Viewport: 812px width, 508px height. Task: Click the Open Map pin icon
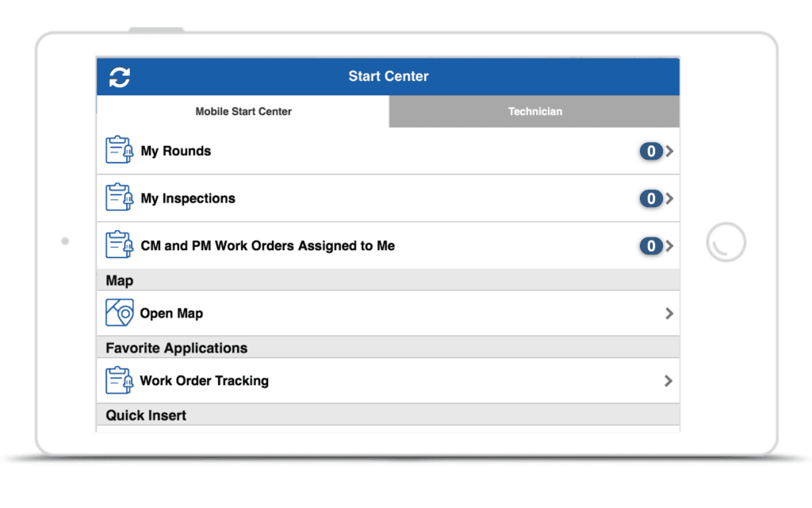[x=119, y=312]
